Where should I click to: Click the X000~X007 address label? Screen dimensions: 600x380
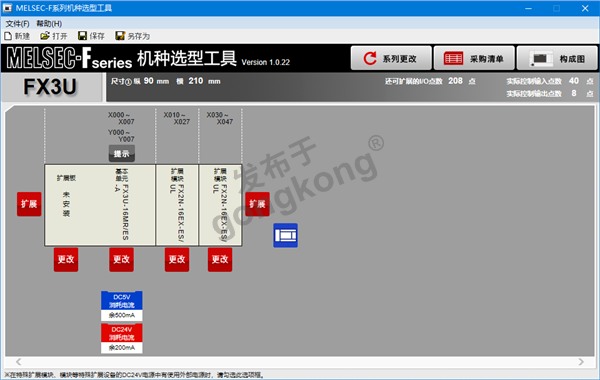pos(121,118)
